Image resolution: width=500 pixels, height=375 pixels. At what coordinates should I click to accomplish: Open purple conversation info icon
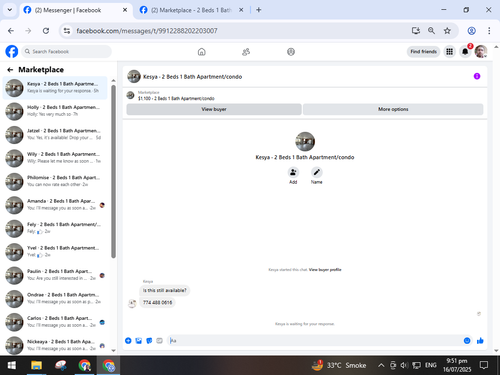[477, 76]
